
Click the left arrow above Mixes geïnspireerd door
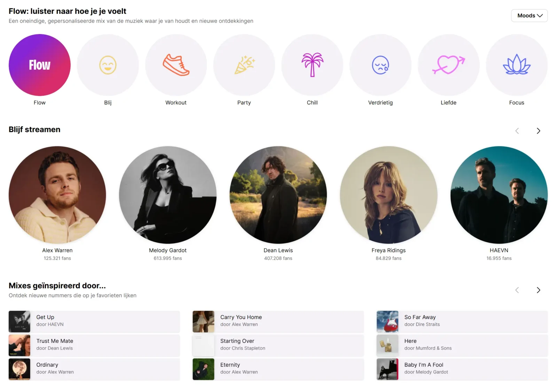(x=517, y=290)
